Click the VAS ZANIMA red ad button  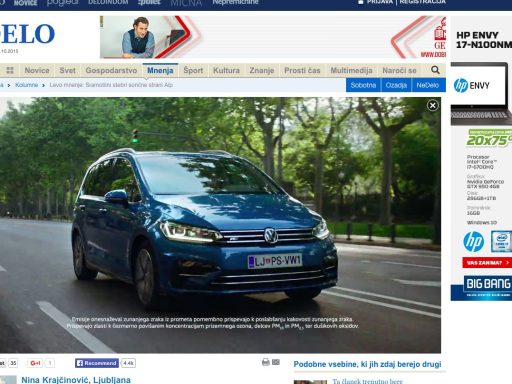tap(487, 263)
